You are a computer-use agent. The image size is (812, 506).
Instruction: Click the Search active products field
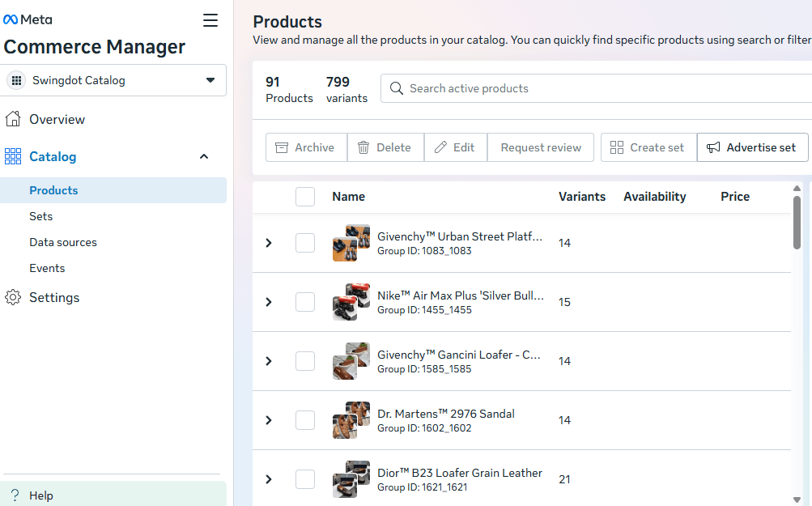click(x=596, y=88)
